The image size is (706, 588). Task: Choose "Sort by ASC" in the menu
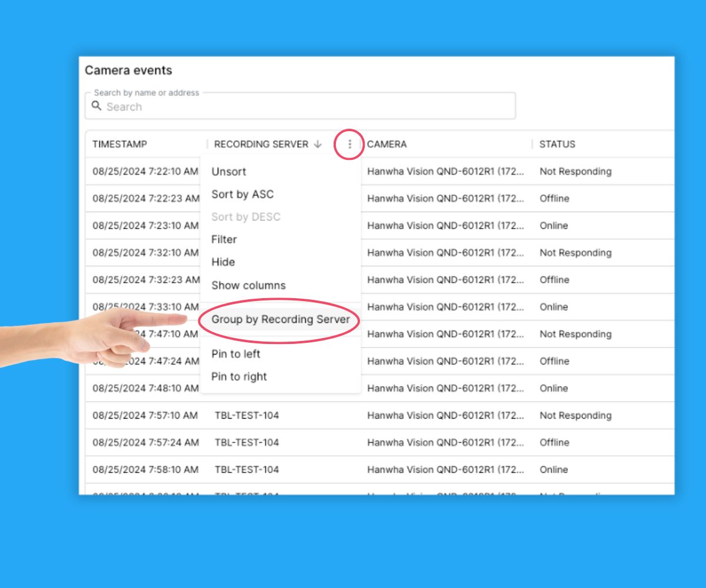[x=242, y=194]
